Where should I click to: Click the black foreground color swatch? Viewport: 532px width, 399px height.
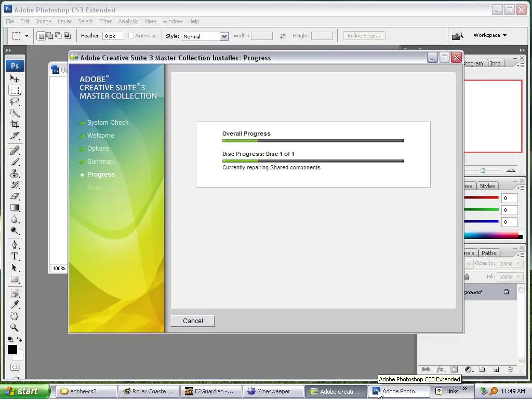tap(12, 350)
